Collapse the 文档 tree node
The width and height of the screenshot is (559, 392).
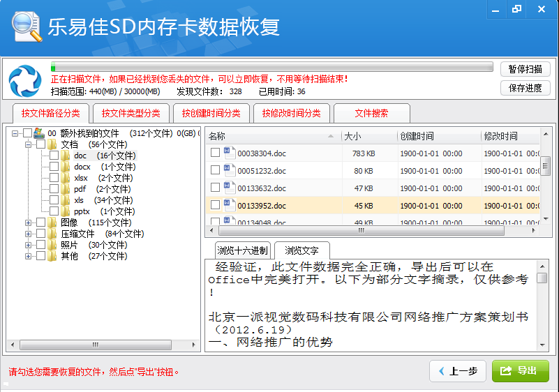pos(29,144)
